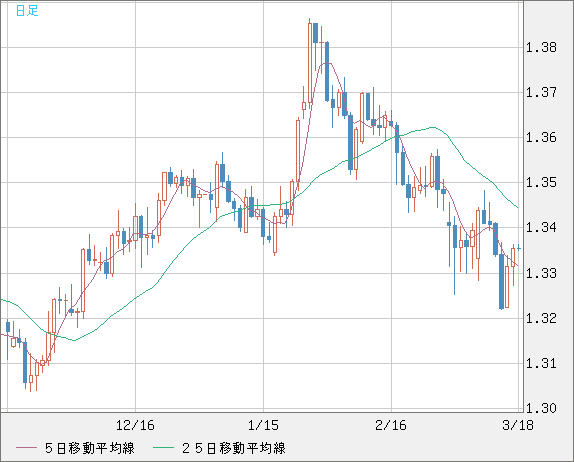Click the highest candlestick above 1.38
This screenshot has width=574, height=462.
[310, 62]
